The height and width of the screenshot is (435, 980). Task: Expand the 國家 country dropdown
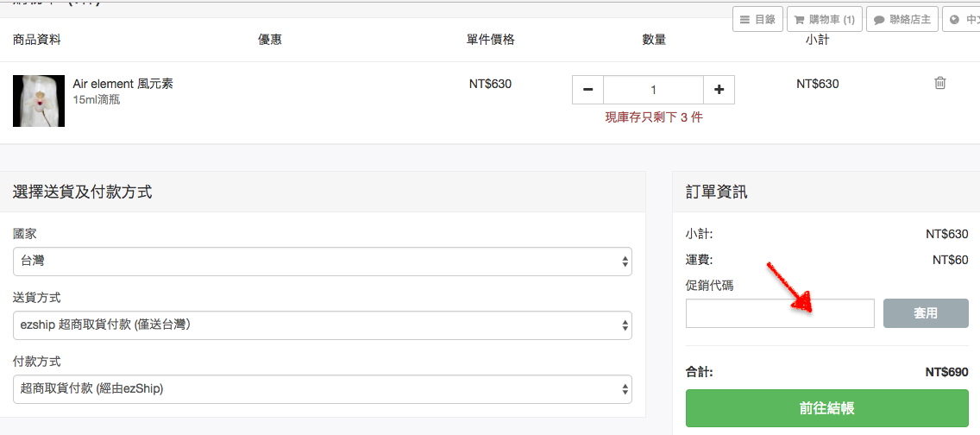click(x=322, y=262)
